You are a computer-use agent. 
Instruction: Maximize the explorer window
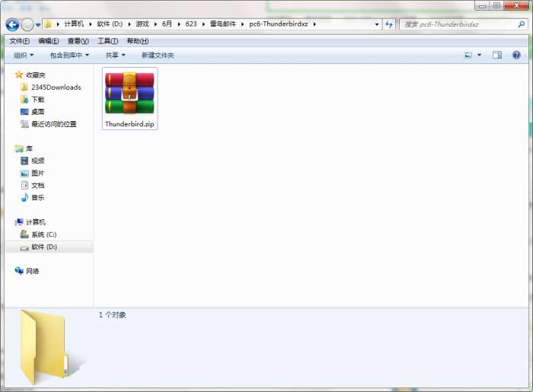tap(496, 6)
